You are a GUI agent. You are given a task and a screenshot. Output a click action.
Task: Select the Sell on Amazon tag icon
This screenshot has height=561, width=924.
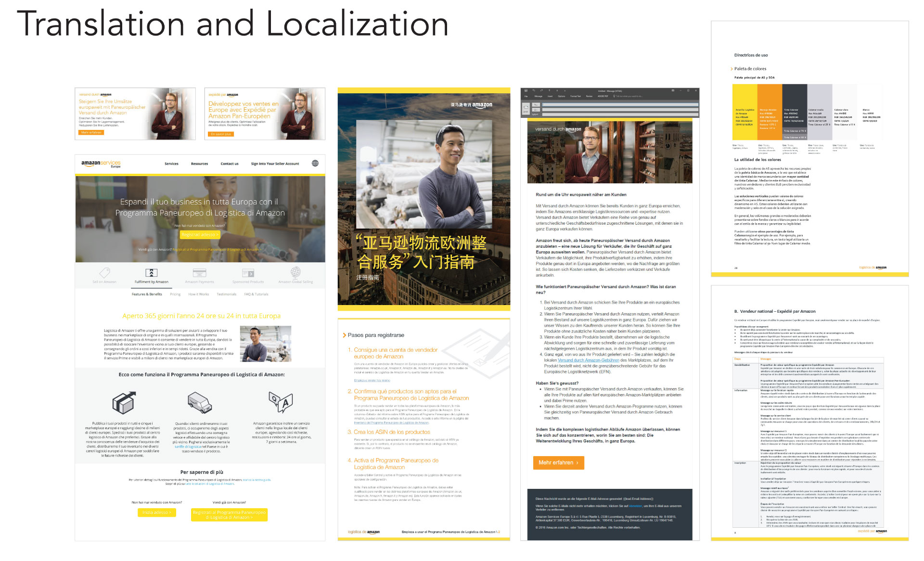104,272
